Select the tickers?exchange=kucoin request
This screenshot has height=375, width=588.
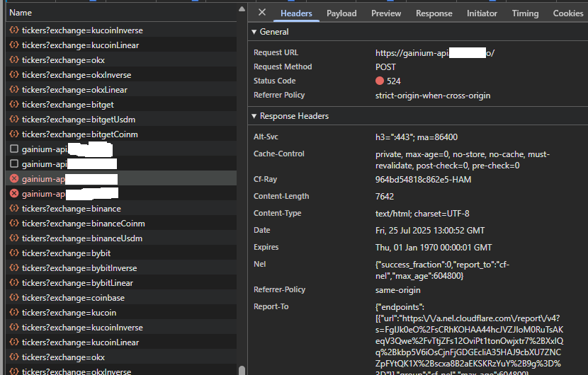[x=120, y=313]
